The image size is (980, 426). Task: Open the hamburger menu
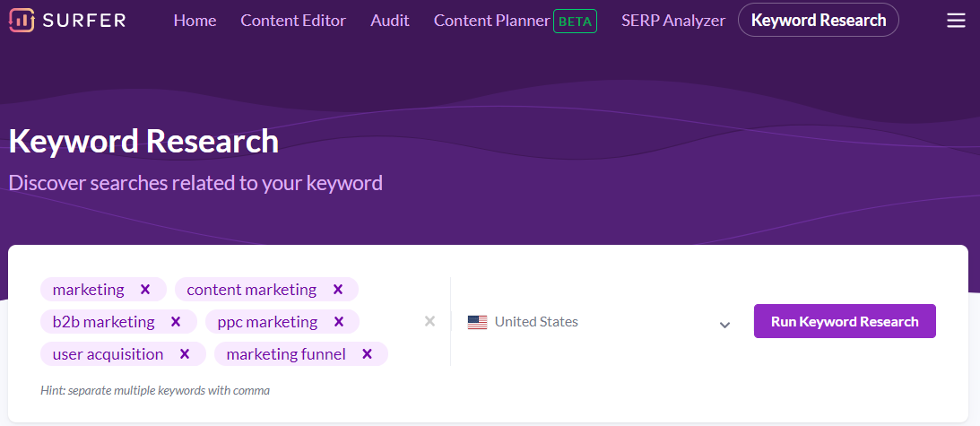tap(956, 21)
